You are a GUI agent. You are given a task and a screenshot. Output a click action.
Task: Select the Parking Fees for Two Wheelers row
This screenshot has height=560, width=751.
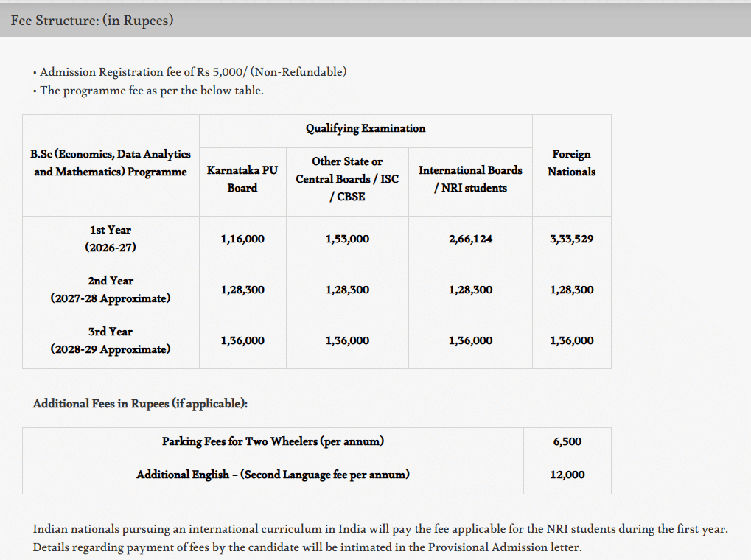click(x=273, y=441)
